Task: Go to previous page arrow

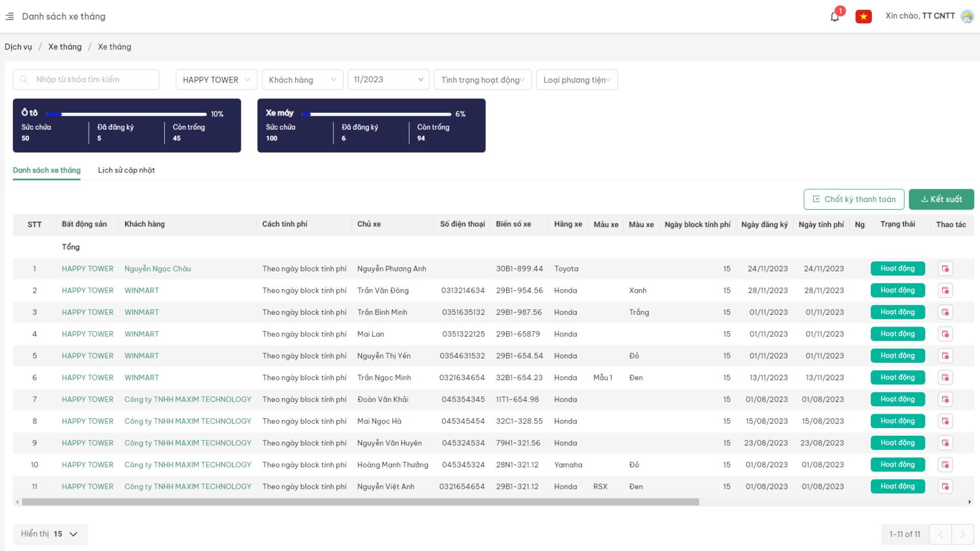Action: (940, 534)
